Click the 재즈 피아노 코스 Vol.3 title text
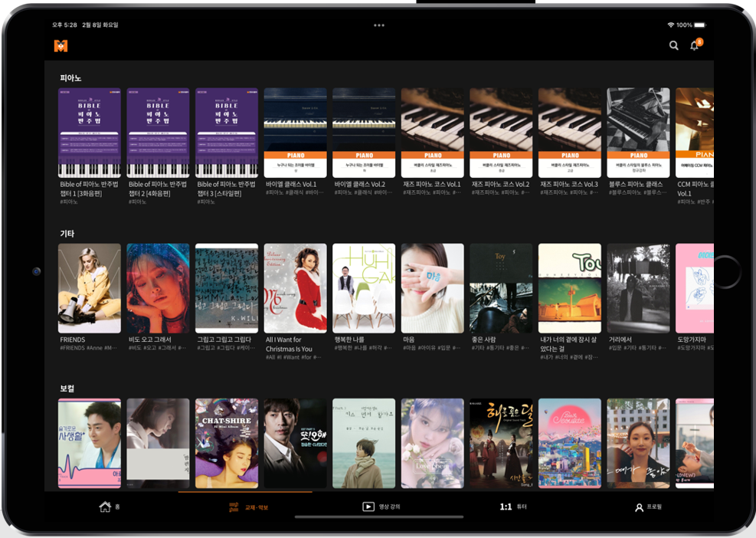Screen dimensions: 756x538 [569, 185]
